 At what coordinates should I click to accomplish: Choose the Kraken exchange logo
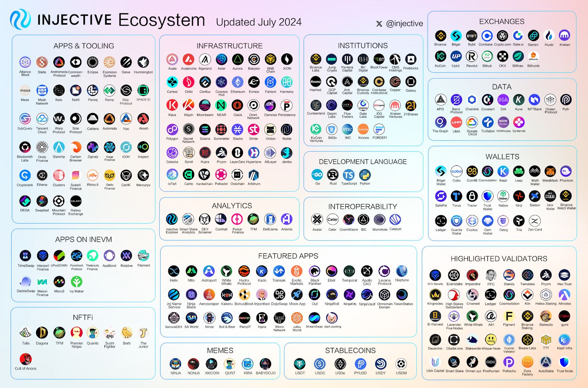coord(564,36)
